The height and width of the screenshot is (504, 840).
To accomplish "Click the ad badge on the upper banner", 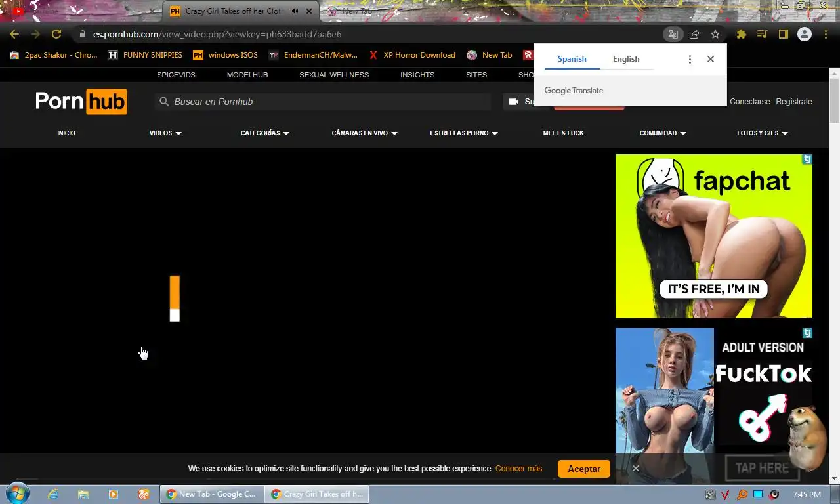I will coord(807,159).
